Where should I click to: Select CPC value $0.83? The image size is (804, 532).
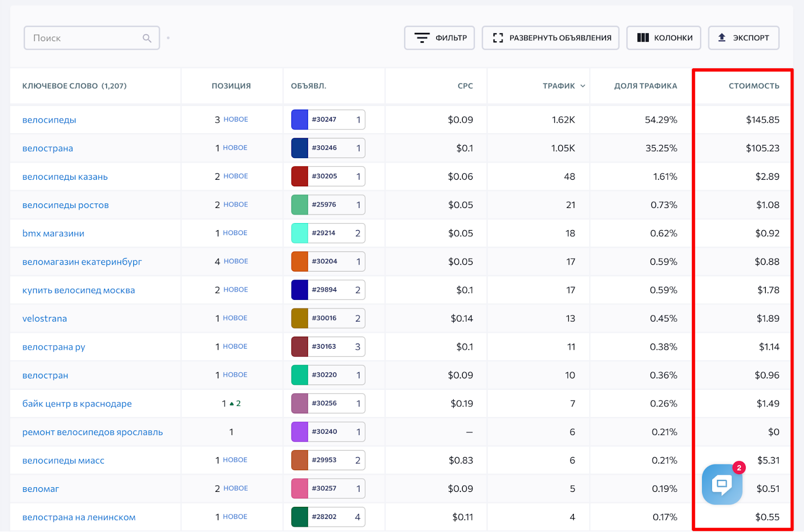click(x=461, y=461)
